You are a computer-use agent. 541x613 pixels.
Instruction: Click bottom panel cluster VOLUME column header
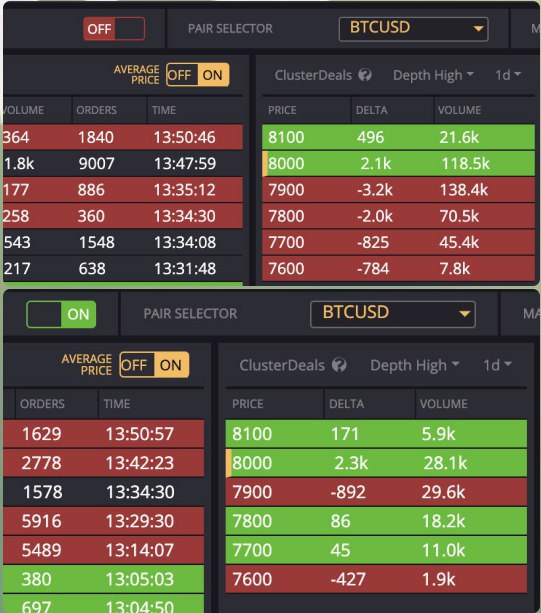[x=444, y=403]
